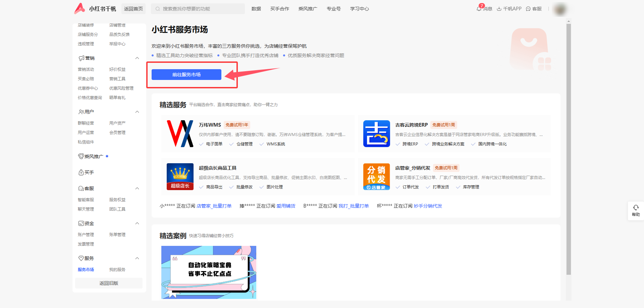Open 营销工具 in the sidebar
This screenshot has width=644, height=308.
tap(117, 79)
